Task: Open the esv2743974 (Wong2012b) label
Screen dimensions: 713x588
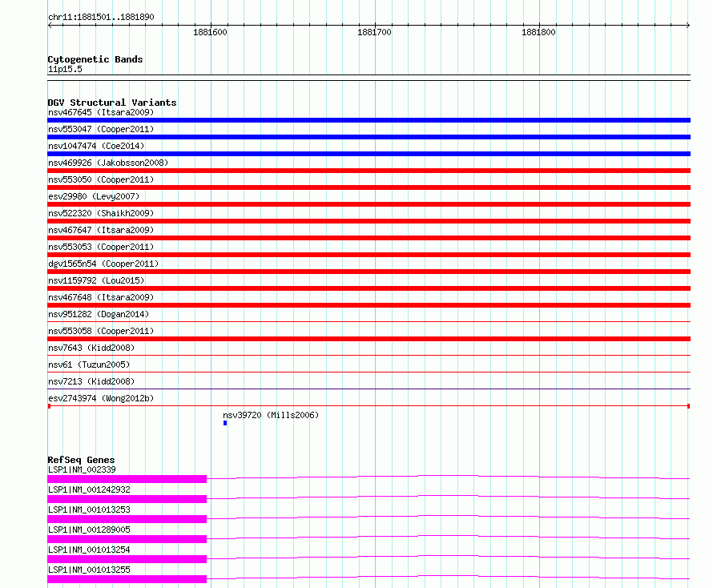Action: point(101,398)
